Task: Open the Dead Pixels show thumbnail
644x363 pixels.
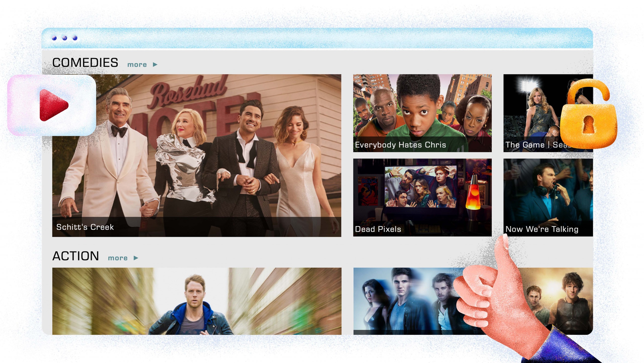Action: (423, 198)
